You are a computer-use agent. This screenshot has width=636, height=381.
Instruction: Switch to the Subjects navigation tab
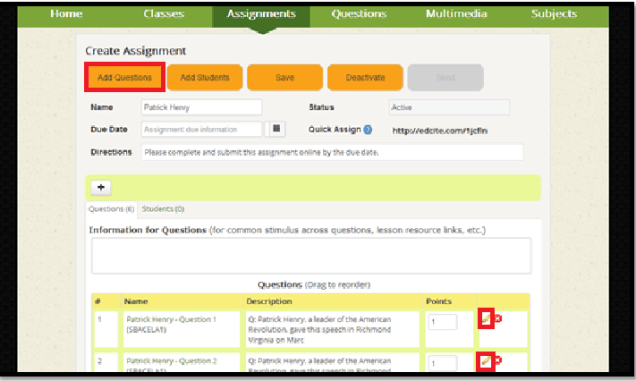click(x=554, y=14)
